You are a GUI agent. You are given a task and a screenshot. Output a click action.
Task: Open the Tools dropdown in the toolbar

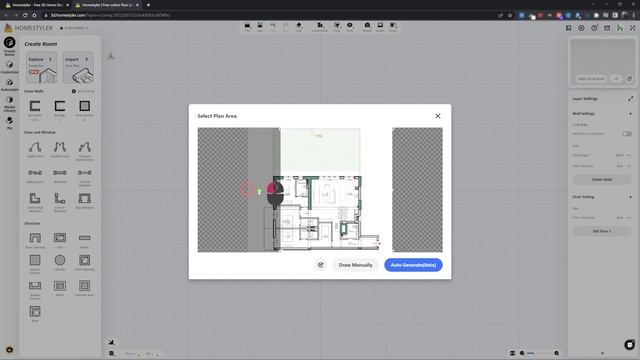tap(337, 27)
